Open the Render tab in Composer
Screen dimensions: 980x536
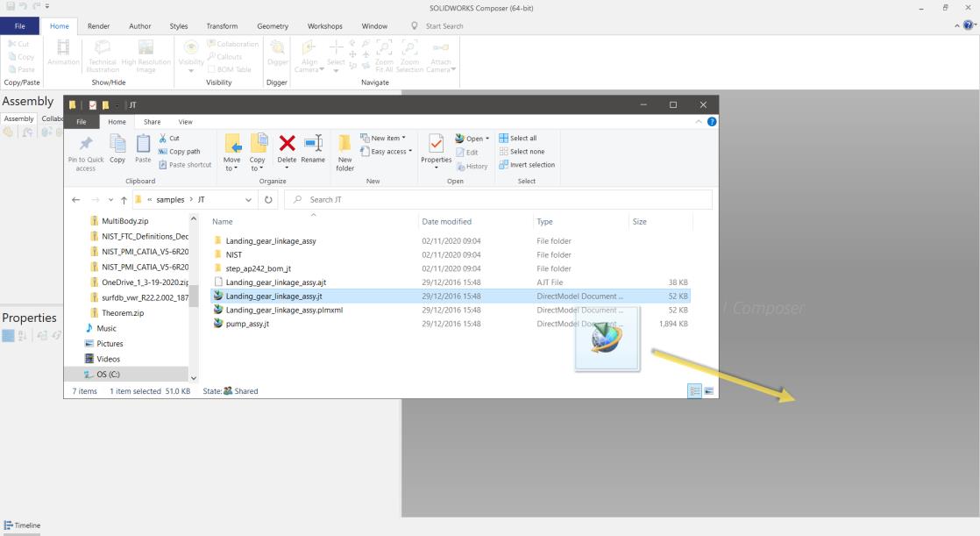(x=98, y=26)
